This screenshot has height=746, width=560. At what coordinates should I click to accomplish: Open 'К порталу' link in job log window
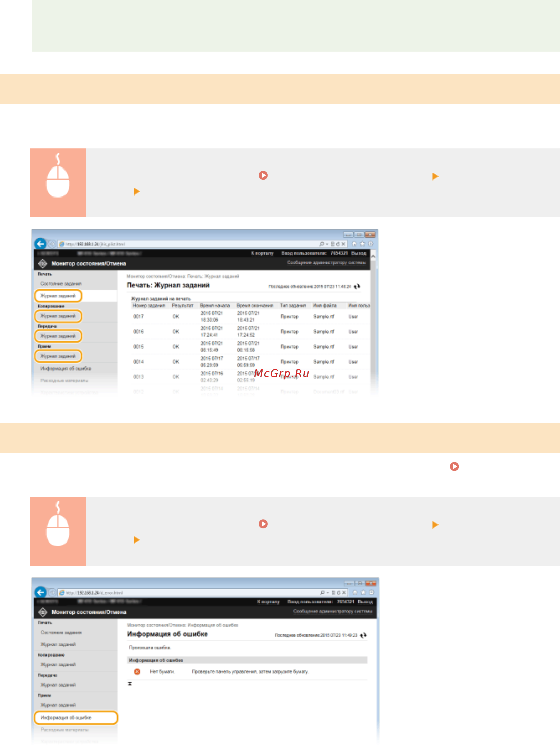[x=262, y=253]
